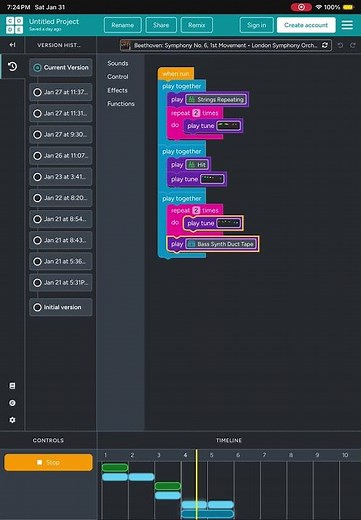This screenshot has width=361, height=520.
Task: Open the Functions block category
Action: (121, 104)
